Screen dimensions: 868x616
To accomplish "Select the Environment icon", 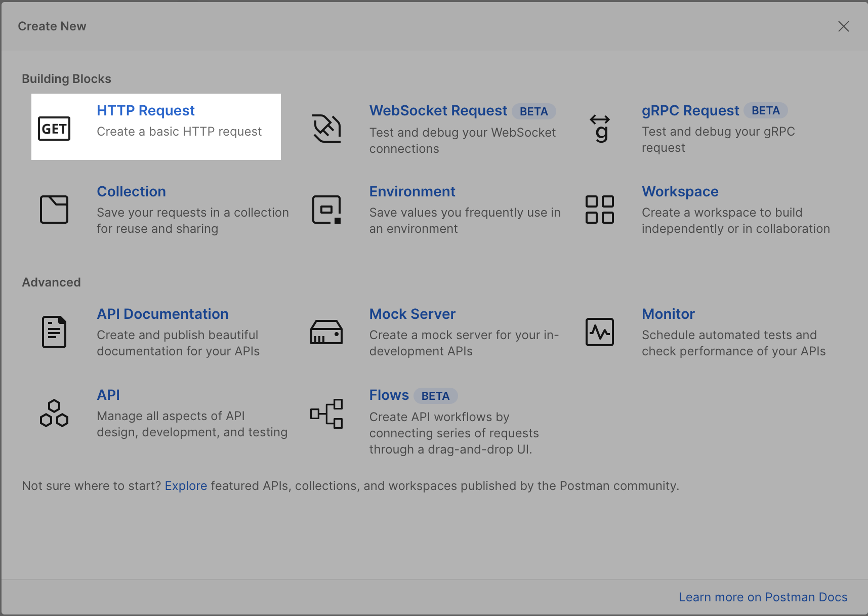I will pyautogui.click(x=326, y=210).
